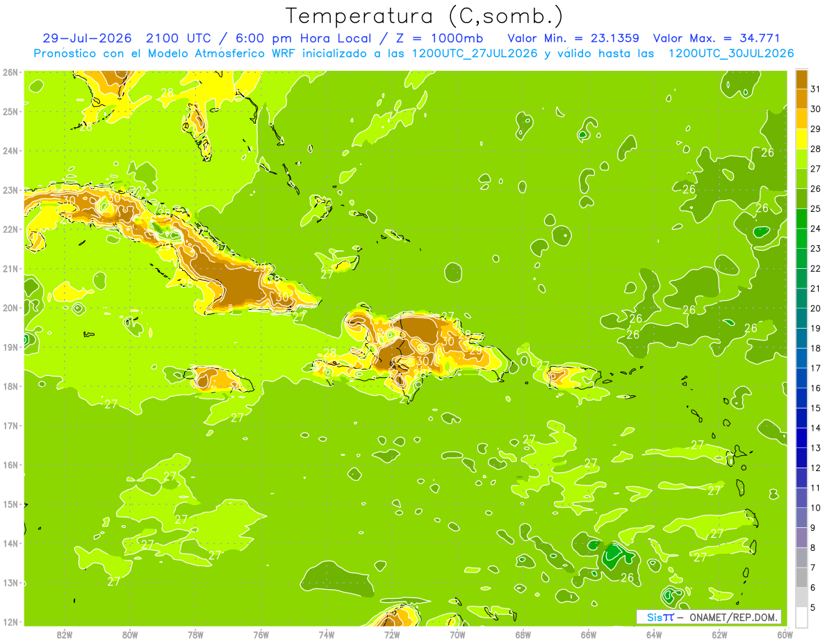Select initialization time "1200UTC_27JUL2026"
This screenshot has width=834, height=644.
coord(475,53)
